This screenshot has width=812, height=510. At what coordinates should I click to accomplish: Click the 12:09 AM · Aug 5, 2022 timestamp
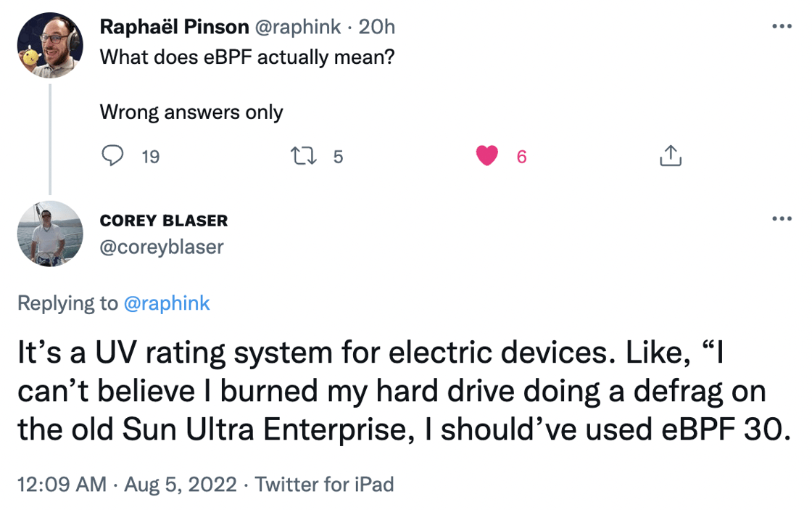pos(128,484)
